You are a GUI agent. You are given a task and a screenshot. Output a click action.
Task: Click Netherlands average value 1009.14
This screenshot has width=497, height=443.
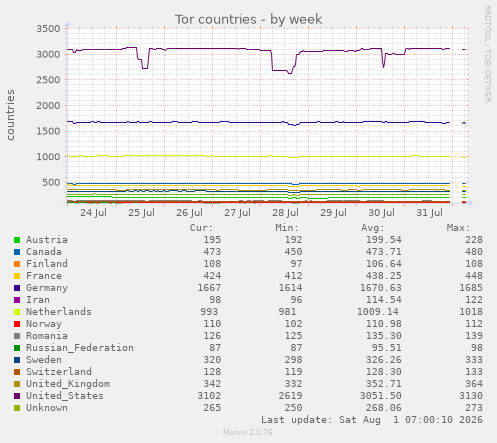coord(378,312)
